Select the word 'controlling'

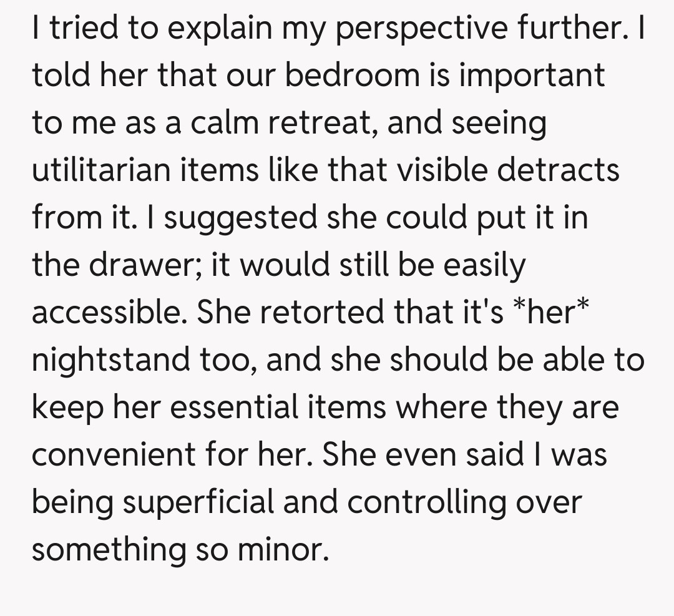[427, 504]
